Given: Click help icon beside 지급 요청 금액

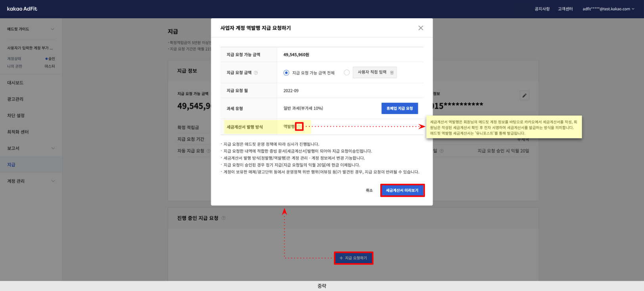Looking at the screenshot, I should pos(256,73).
